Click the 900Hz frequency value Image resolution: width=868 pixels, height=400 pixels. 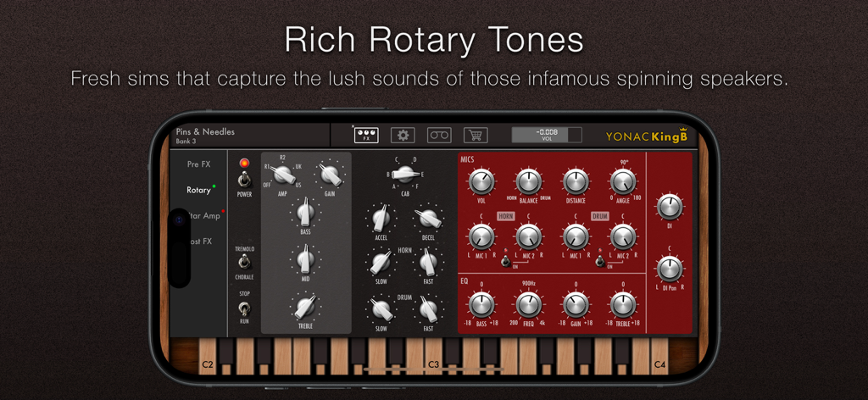pos(529,283)
